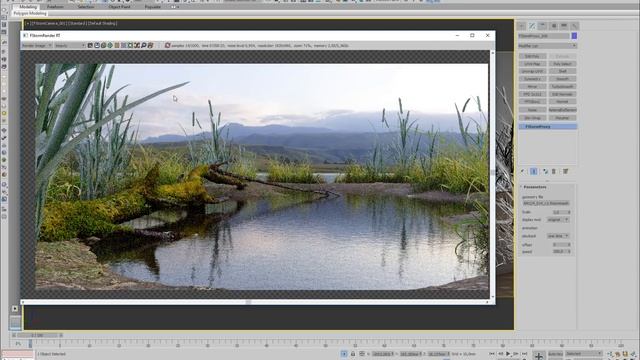Open the playback dropdown in Parameters
The height and width of the screenshot is (360, 640).
tap(558, 236)
